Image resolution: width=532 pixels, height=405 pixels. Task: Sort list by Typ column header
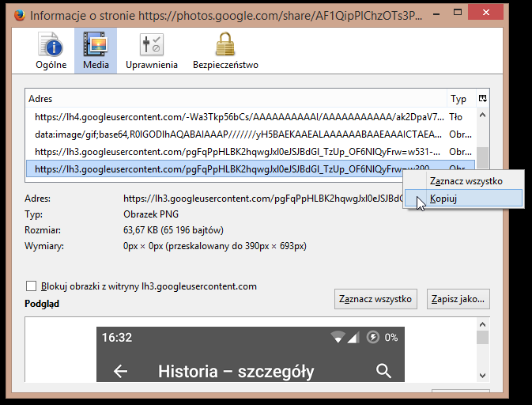tap(458, 99)
